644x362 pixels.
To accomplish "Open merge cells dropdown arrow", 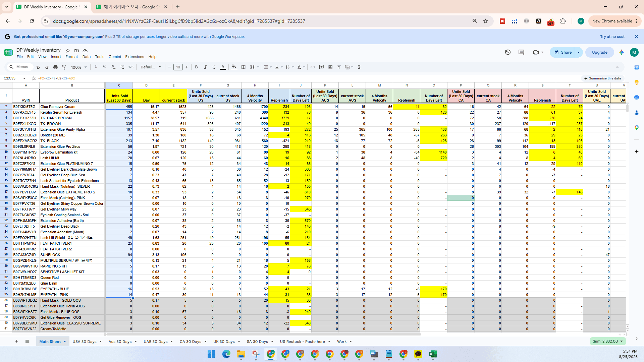I will tap(258, 67).
